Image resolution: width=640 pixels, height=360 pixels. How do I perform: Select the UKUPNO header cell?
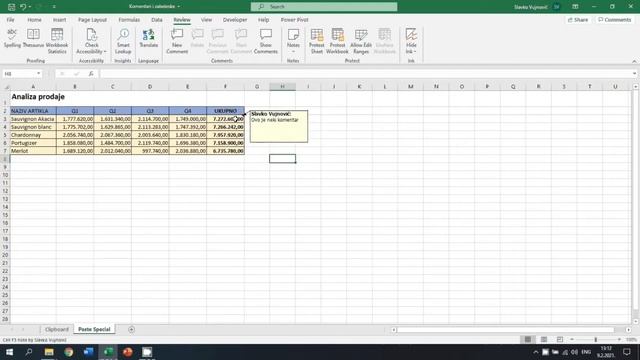click(x=225, y=111)
